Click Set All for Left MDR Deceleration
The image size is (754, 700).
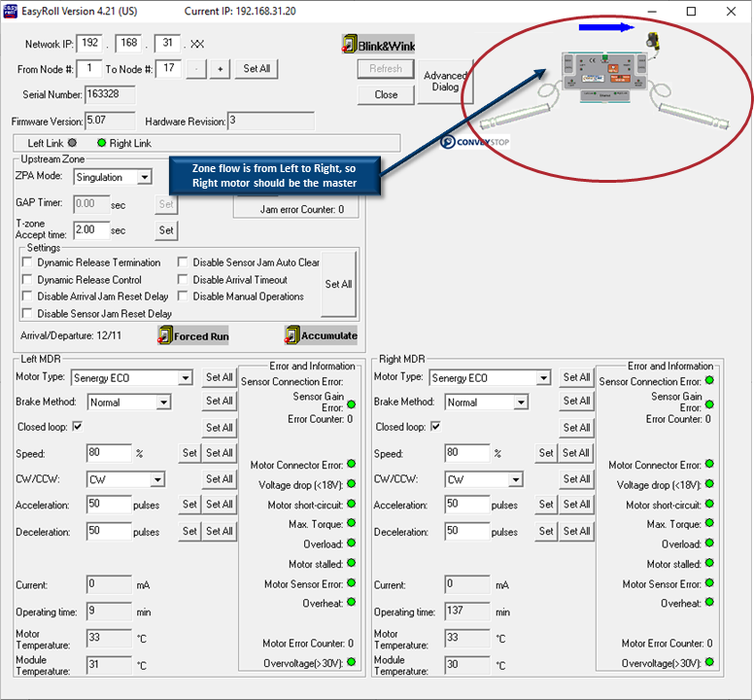(x=220, y=531)
